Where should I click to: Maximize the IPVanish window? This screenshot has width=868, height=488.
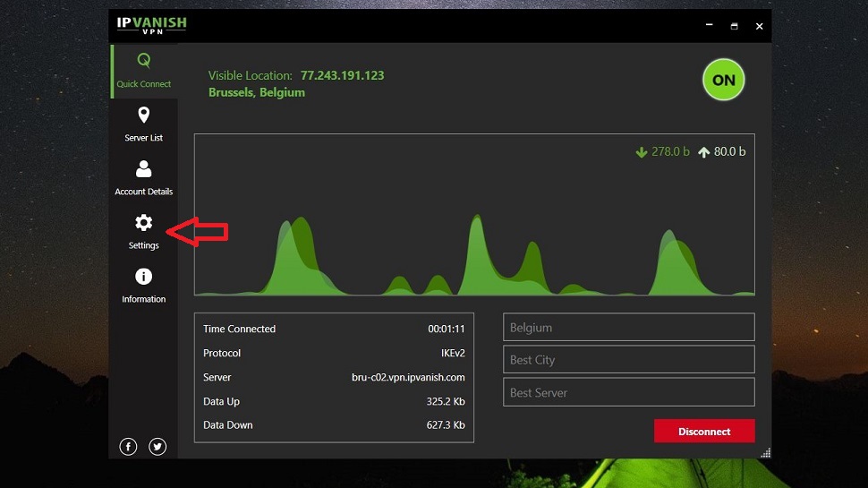734,25
